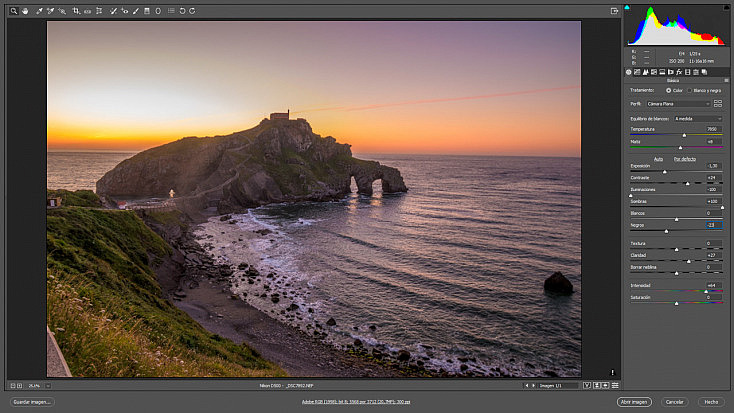734x413 pixels.
Task: Click the Hecho button
Action: [x=711, y=402]
